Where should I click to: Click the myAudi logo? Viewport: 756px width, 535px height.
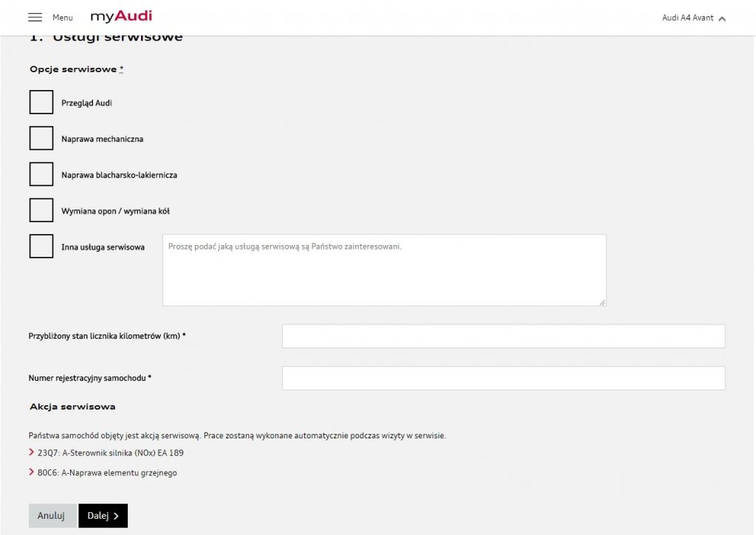122,16
